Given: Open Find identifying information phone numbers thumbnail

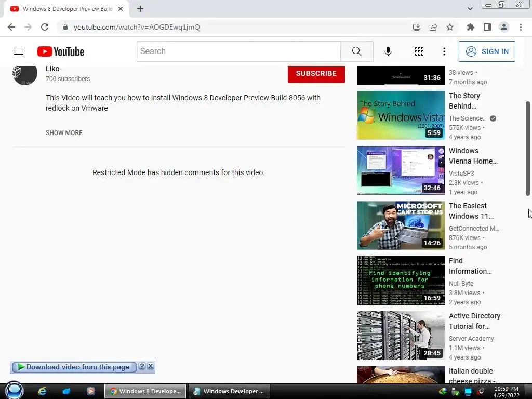Looking at the screenshot, I should tap(401, 281).
